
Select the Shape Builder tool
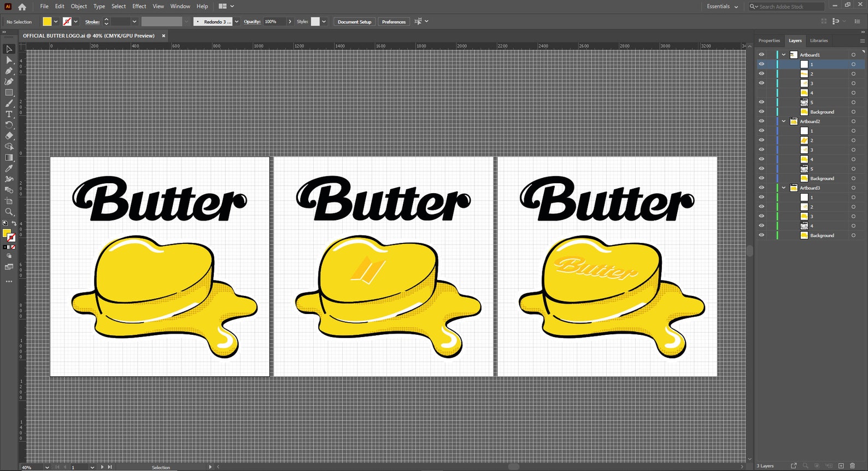point(9,147)
